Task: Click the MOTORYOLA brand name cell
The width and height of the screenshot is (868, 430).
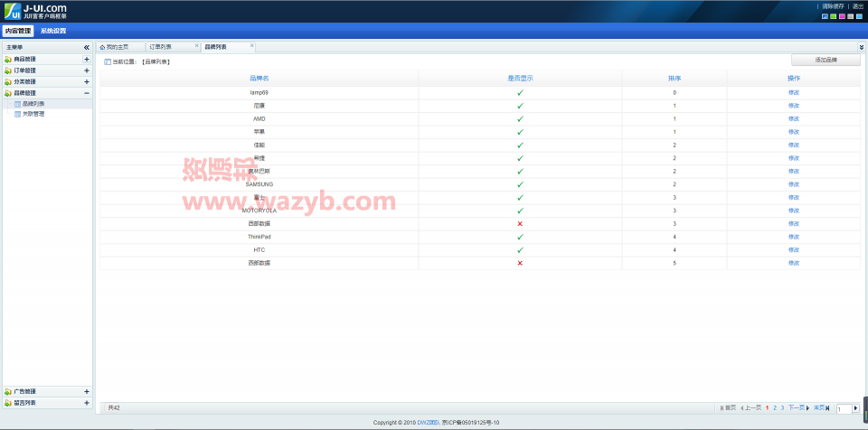Action: [x=259, y=210]
